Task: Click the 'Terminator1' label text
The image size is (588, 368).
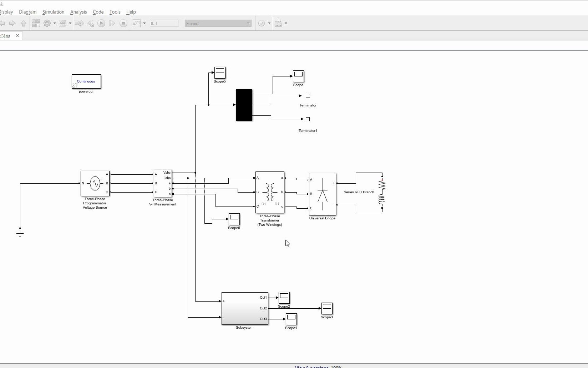Action: [308, 131]
